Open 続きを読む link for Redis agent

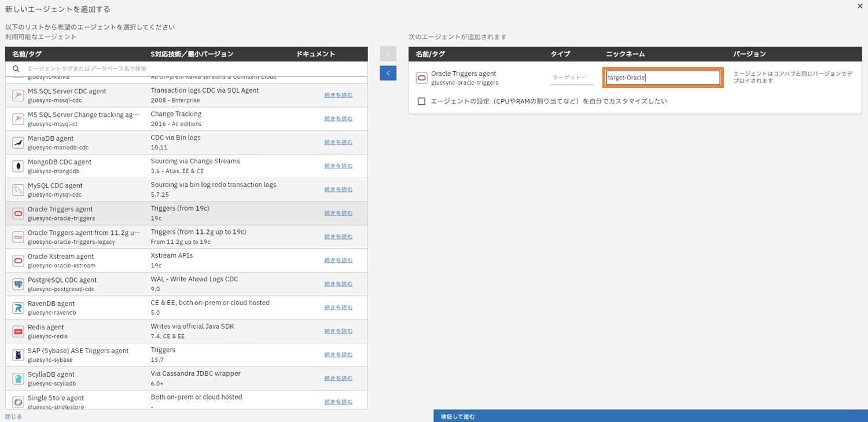[x=338, y=331]
